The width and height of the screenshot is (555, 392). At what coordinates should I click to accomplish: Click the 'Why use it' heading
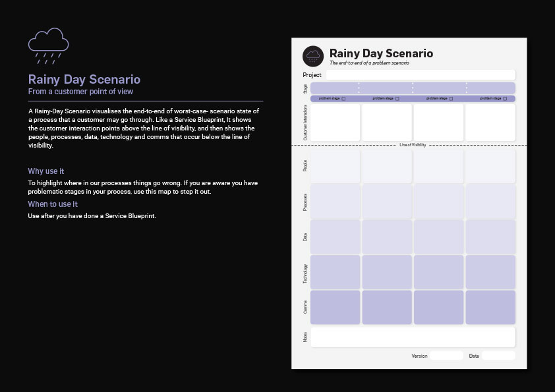tap(46, 171)
